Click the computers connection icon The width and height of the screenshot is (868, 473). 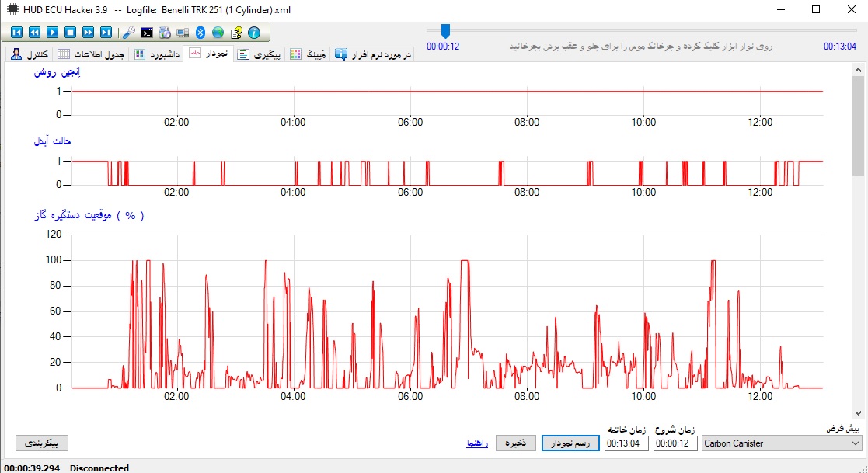pyautogui.click(x=182, y=33)
